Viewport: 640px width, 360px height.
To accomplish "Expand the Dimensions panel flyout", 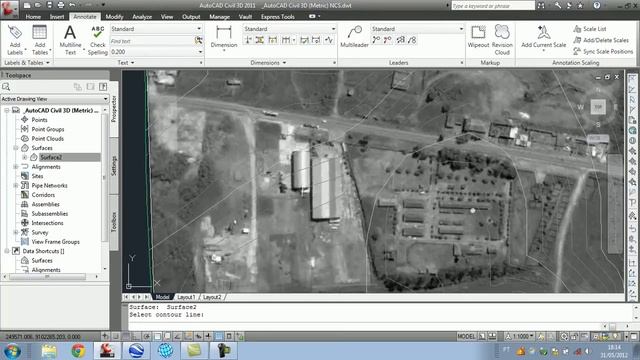I will tap(268, 62).
